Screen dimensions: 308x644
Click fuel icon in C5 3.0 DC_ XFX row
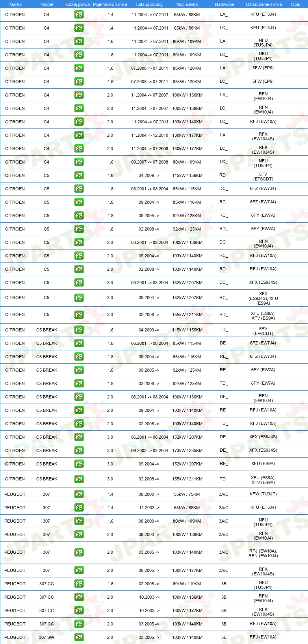79,283
